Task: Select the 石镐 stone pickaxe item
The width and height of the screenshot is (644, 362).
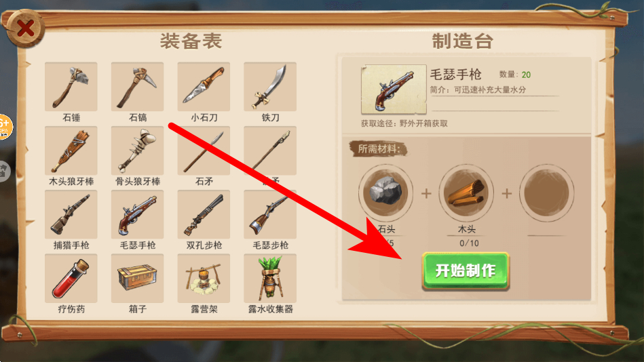Action: pos(137,87)
